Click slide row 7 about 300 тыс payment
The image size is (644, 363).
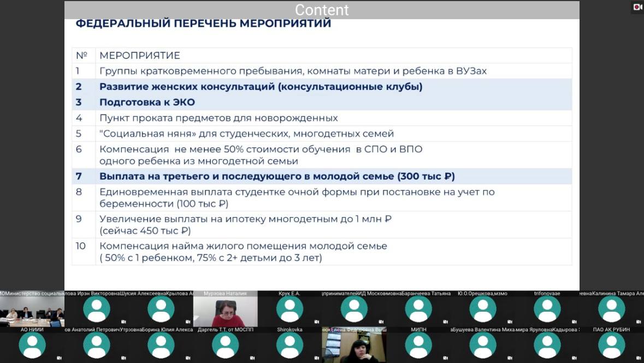277,176
